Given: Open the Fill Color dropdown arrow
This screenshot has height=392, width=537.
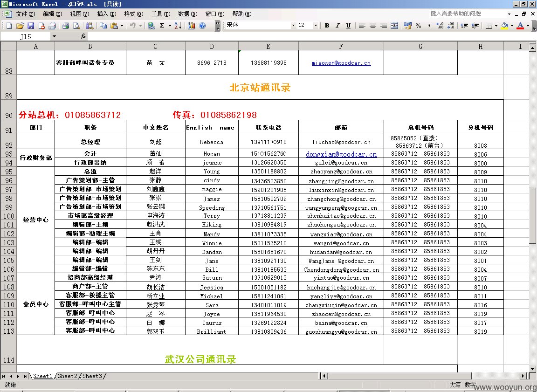Looking at the screenshot, I should point(512,26).
